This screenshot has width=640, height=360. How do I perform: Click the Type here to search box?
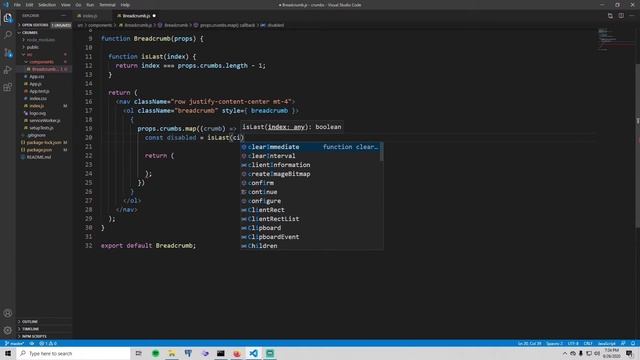pos(73,353)
